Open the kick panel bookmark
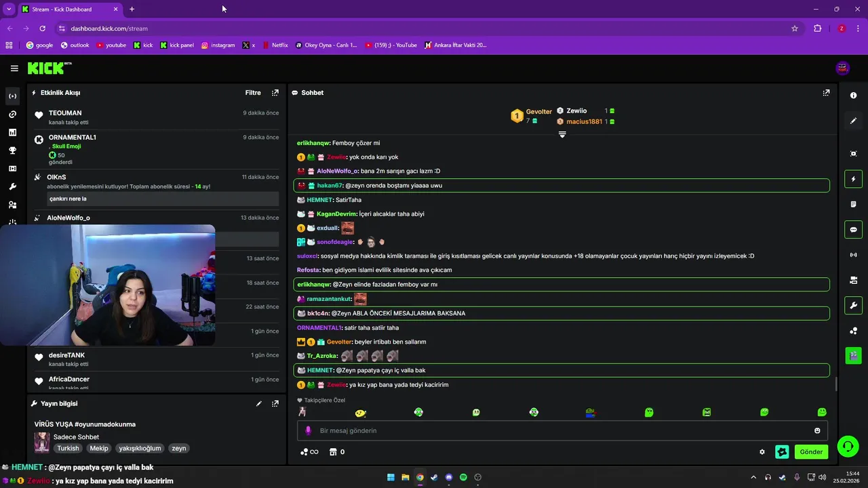 pos(177,45)
